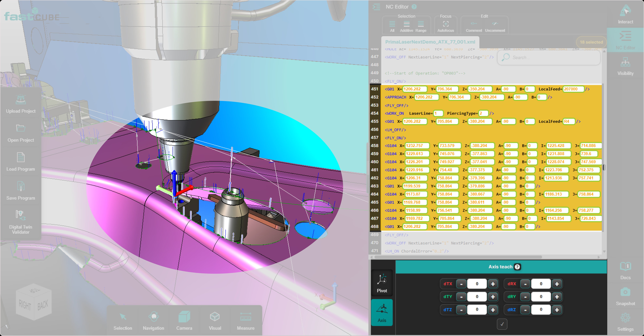Edit the LocalFeed R4 value on line 455
This screenshot has height=336, width=644.
[569, 121]
